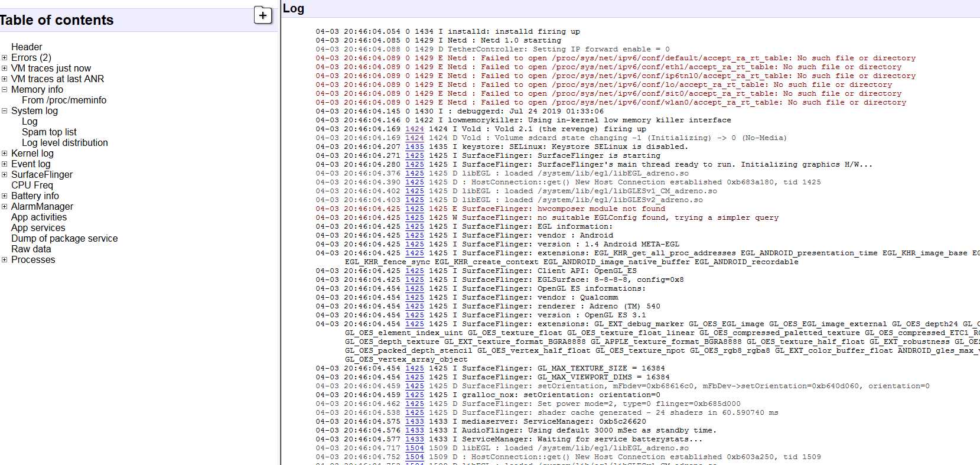The width and height of the screenshot is (980, 465).
Task: Collapse the System log node
Action: coord(5,111)
